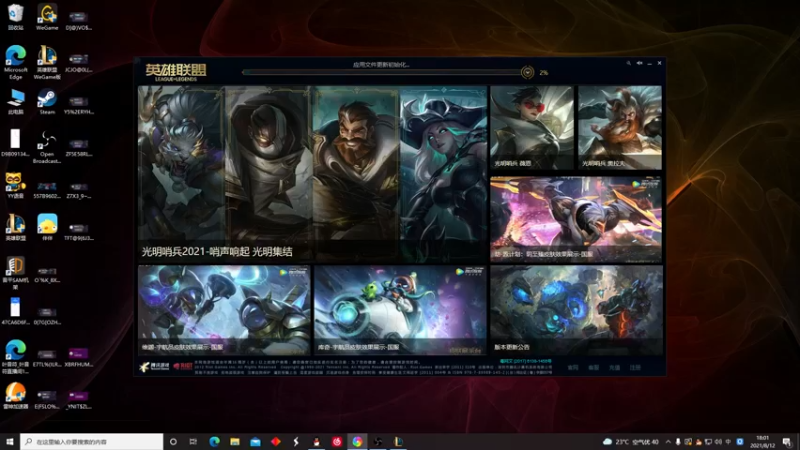
Task: Open the taskbar clock showing 18:01
Action: [x=762, y=441]
